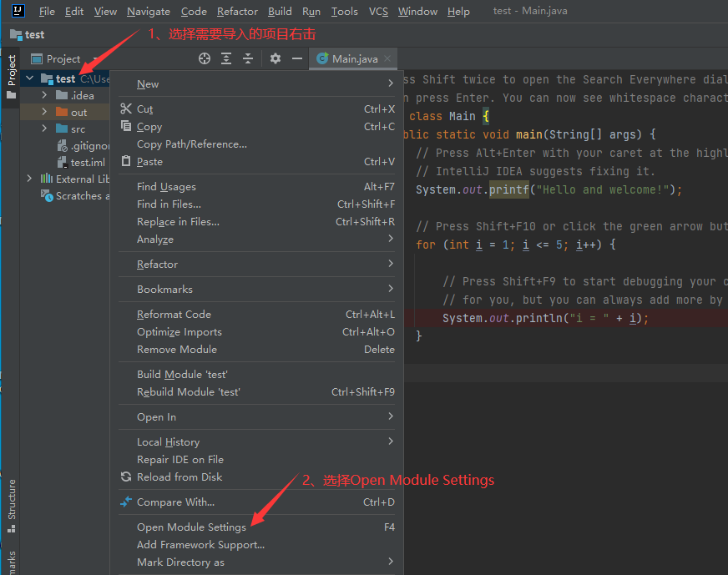Expand the src folder
This screenshot has width=728, height=575.
[x=44, y=129]
